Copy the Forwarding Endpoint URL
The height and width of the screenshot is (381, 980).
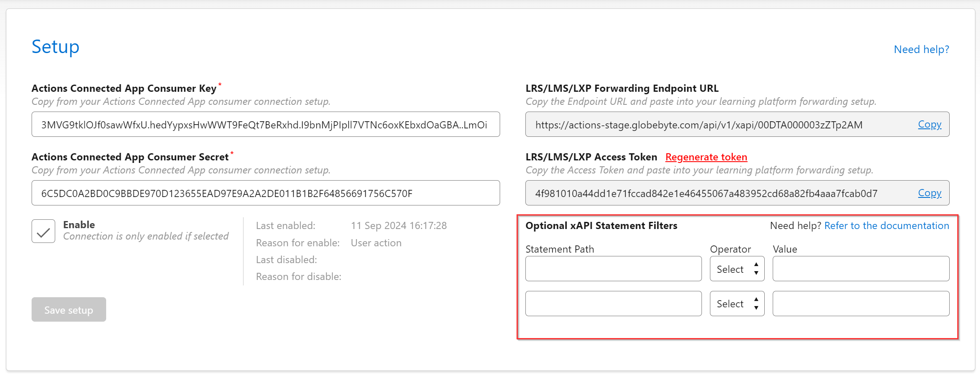click(929, 125)
